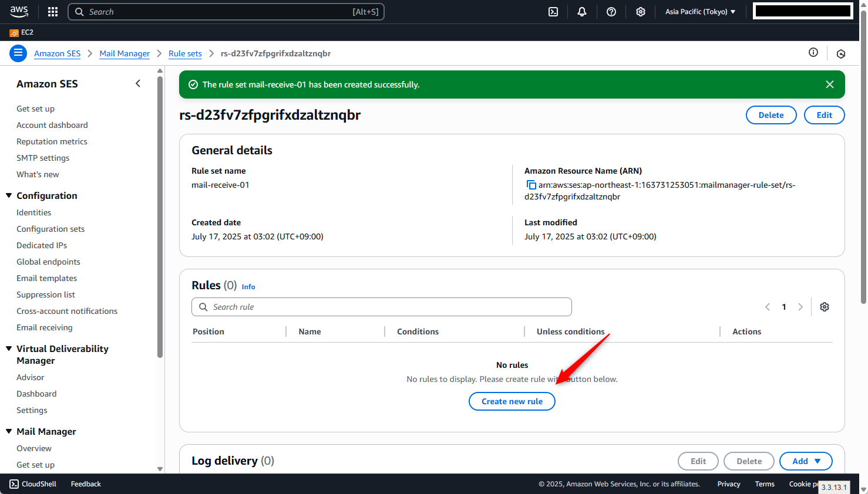Open Suppression list in sidebar
The height and width of the screenshot is (494, 868).
point(46,295)
